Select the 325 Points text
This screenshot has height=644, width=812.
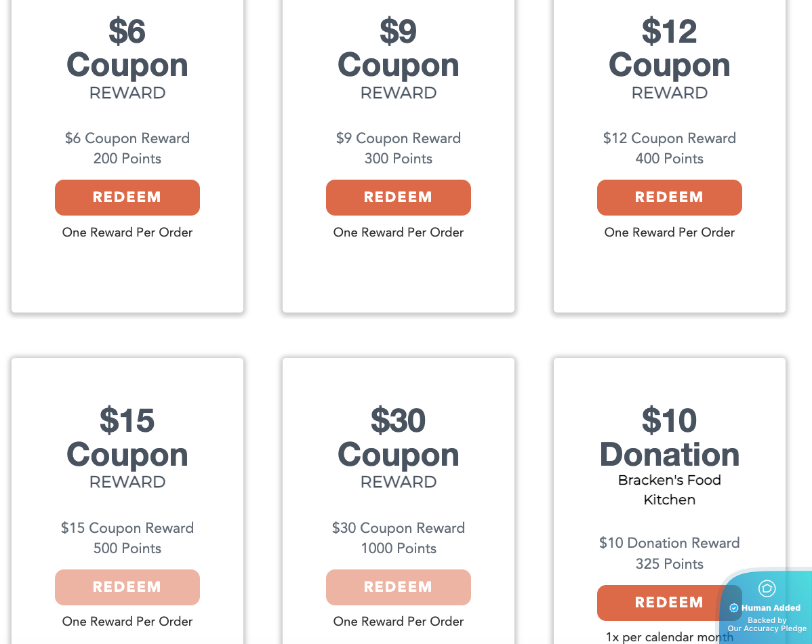coord(670,564)
